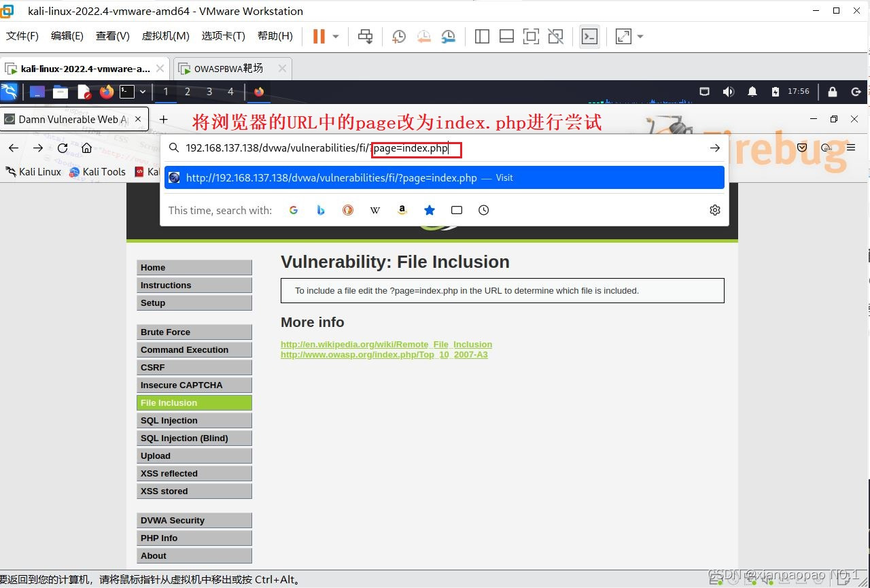Viewport: 870px width, 588px height.
Task: Search with Wikipedia one-off icon
Action: (x=375, y=210)
